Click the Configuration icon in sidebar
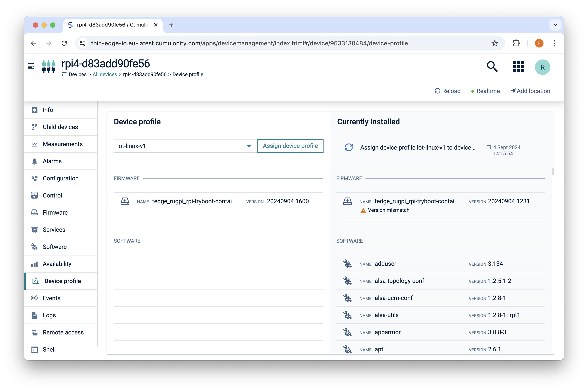 coord(35,178)
